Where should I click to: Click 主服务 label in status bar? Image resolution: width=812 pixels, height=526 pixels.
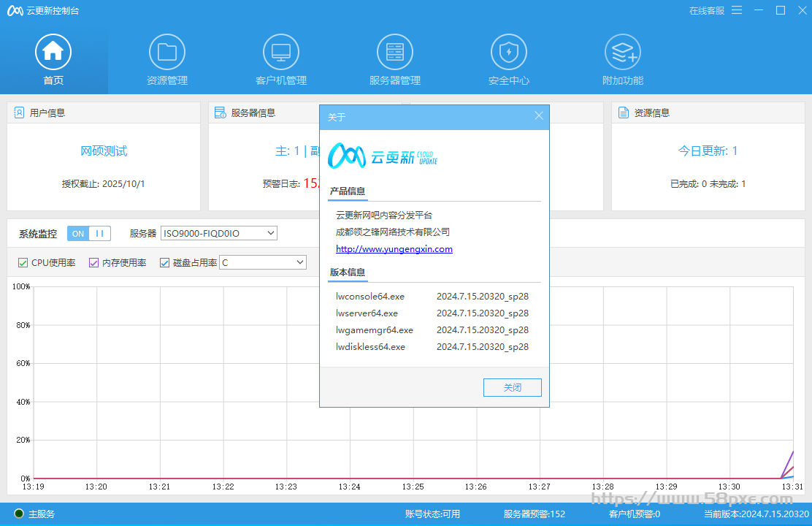[x=42, y=514]
